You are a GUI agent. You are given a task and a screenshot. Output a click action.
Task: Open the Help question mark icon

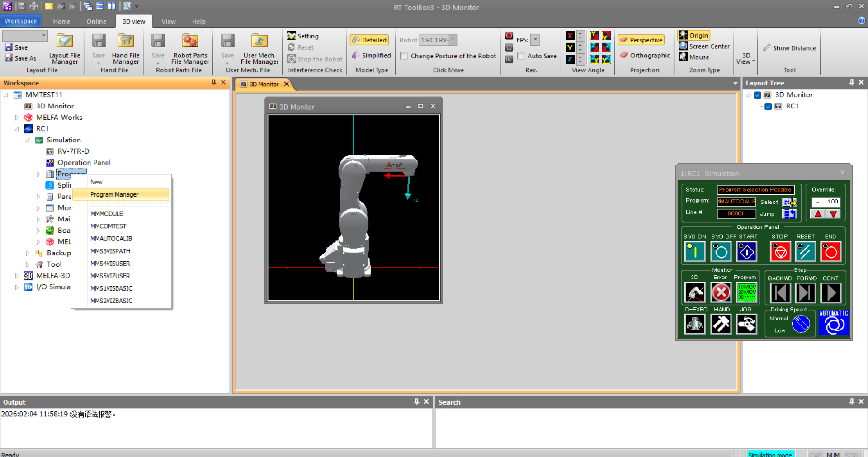click(x=862, y=20)
